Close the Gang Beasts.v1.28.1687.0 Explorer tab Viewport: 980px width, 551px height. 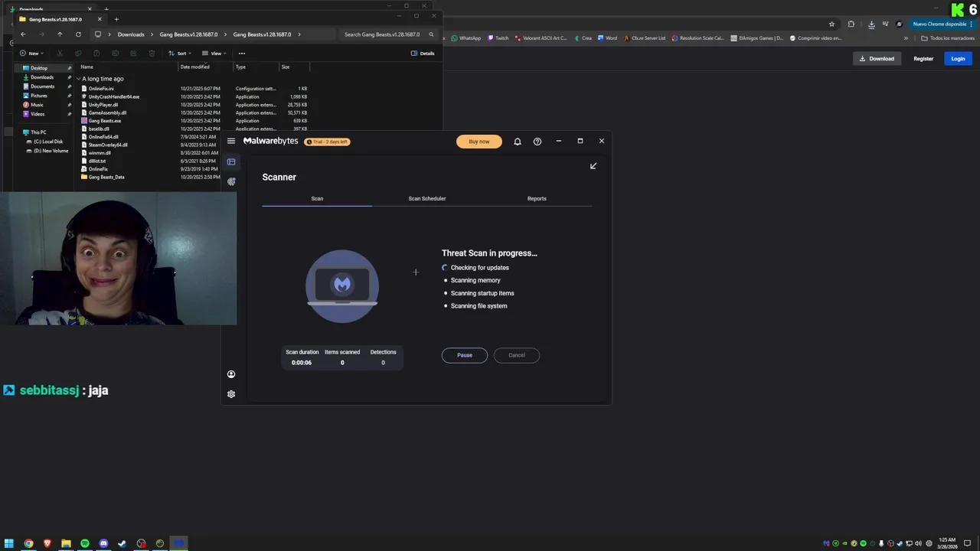pos(100,19)
